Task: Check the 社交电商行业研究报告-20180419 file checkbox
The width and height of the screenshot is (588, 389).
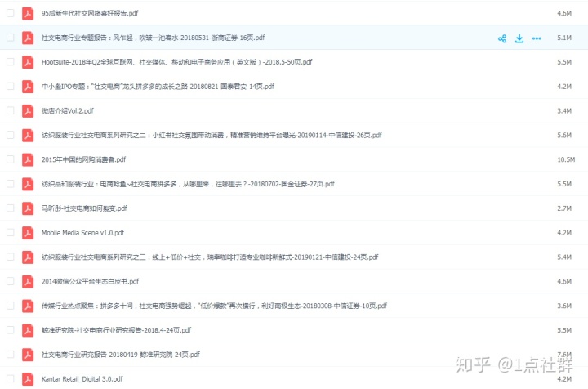Action: [10, 355]
